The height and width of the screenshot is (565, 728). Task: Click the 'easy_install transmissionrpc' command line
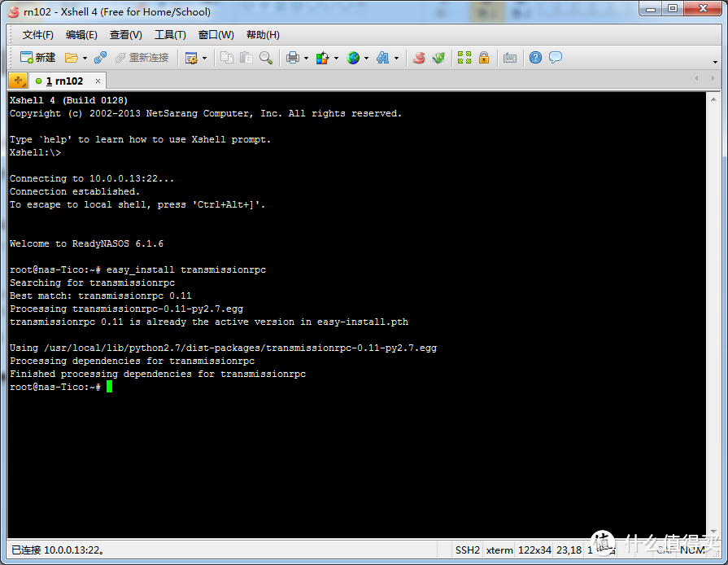click(138, 270)
